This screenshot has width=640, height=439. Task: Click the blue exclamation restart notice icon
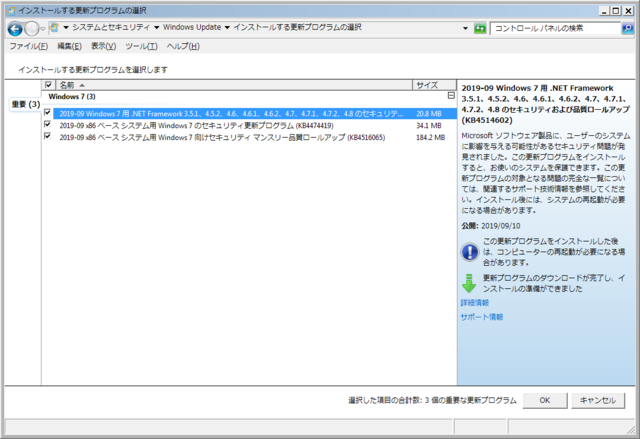point(469,252)
